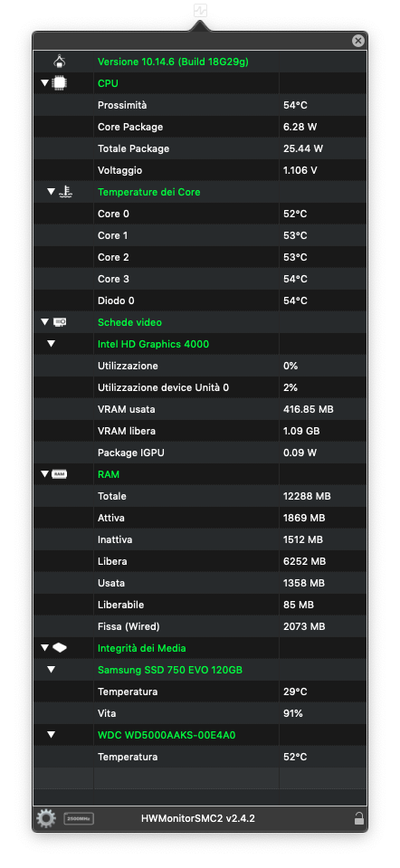Select the Diodo 0 row
Image resolution: width=400 pixels, height=868 pixels.
(x=200, y=300)
